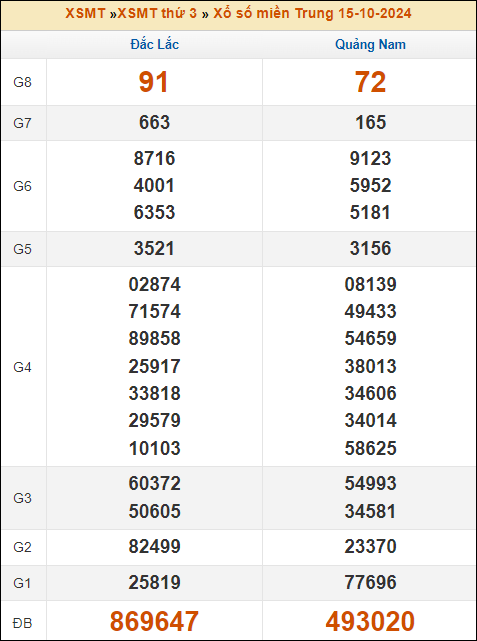The width and height of the screenshot is (477, 641).
Task: Open the XSMT thứ 3 link
Action: pos(157,13)
